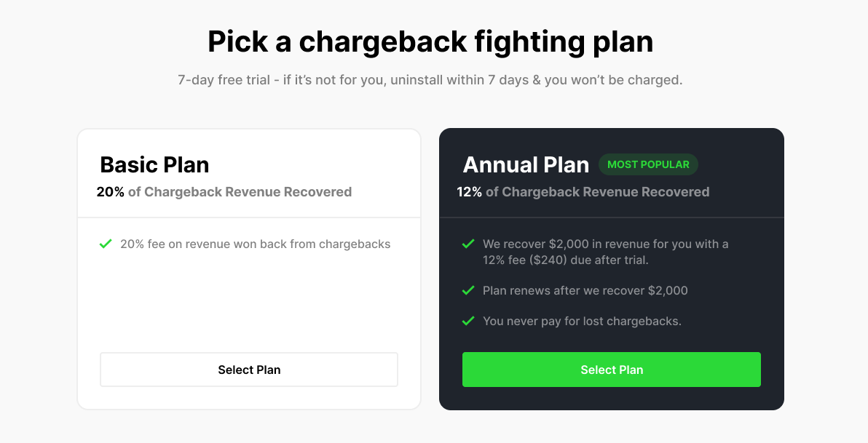Image resolution: width=868 pixels, height=443 pixels.
Task: Click the "Pick a chargeback fighting plan" title
Action: 430,41
